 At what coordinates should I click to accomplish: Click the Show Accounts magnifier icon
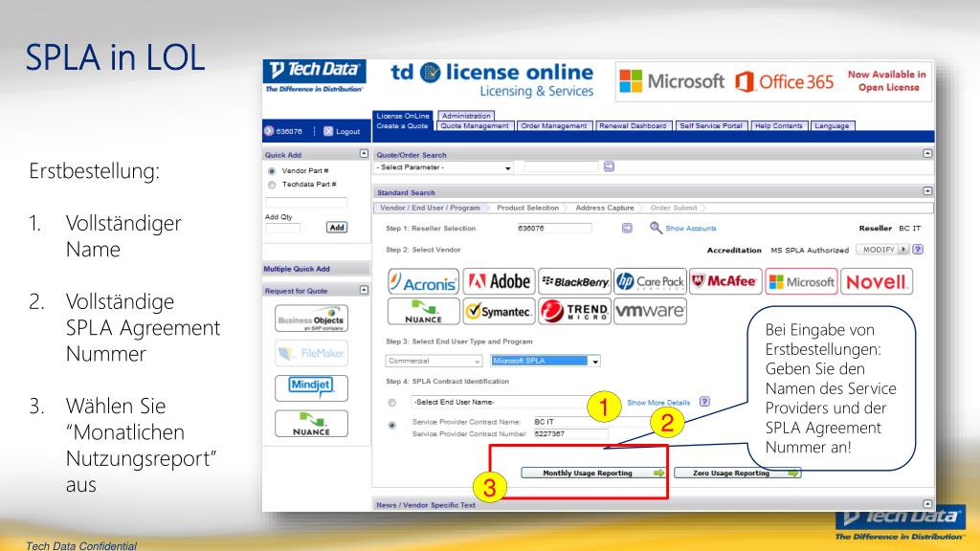(x=655, y=228)
